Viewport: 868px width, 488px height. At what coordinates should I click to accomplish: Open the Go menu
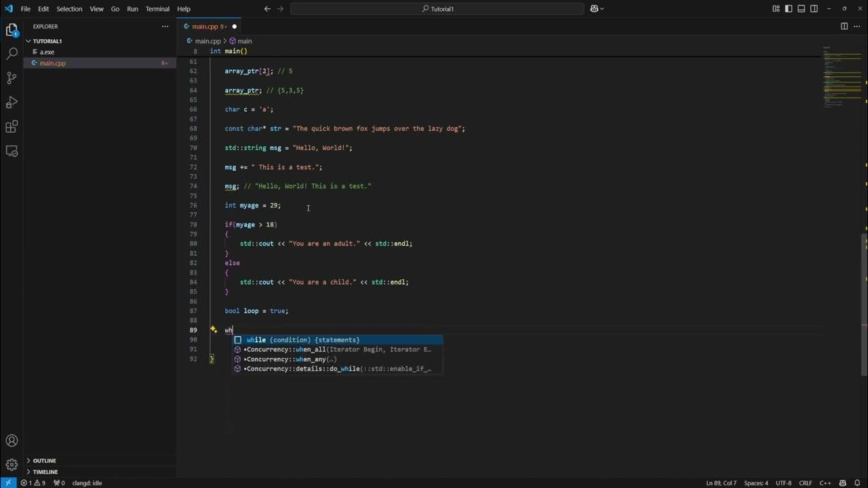point(115,9)
